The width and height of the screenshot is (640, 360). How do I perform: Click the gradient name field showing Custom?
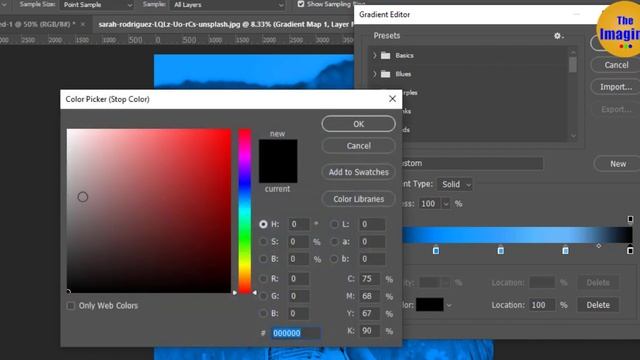pos(472,163)
